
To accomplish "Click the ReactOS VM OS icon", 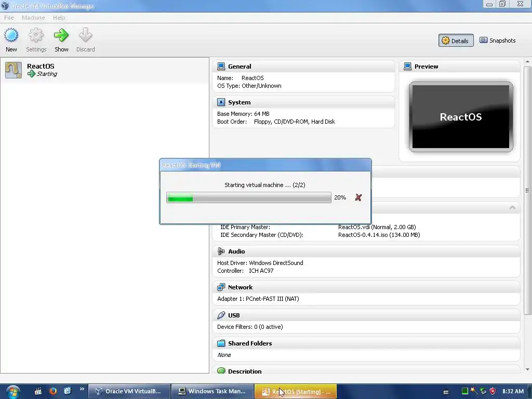I will tap(13, 70).
